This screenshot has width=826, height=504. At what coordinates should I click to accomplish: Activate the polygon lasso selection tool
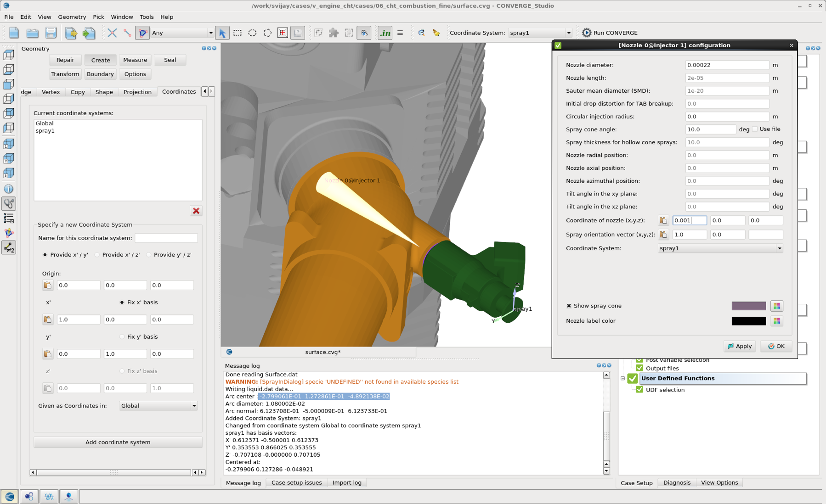(267, 33)
